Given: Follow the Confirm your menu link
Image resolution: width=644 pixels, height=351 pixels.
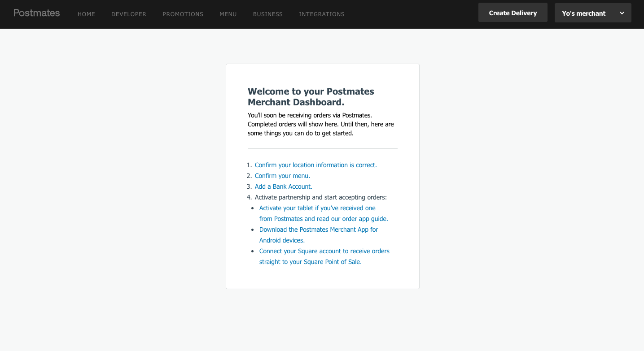Looking at the screenshot, I should (x=282, y=176).
